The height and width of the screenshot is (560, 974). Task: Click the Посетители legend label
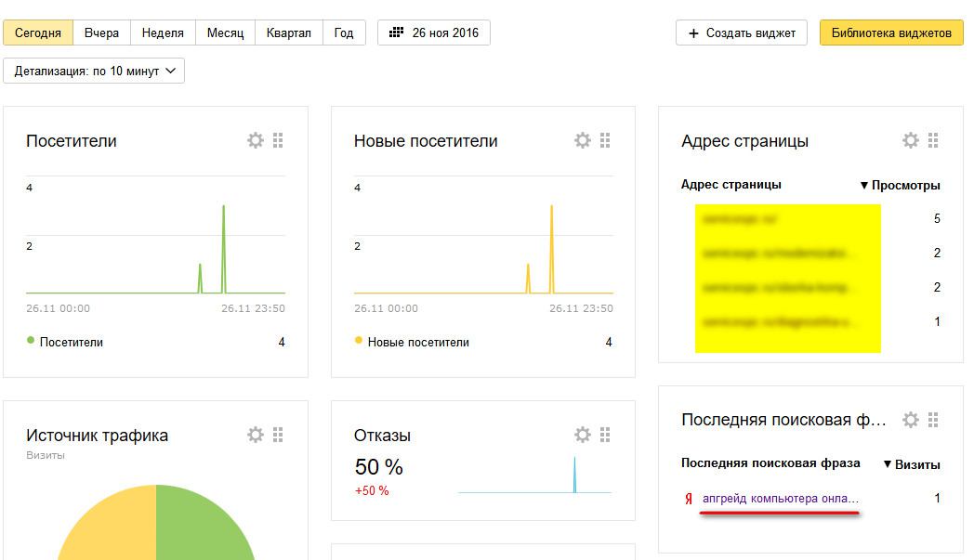(72, 342)
